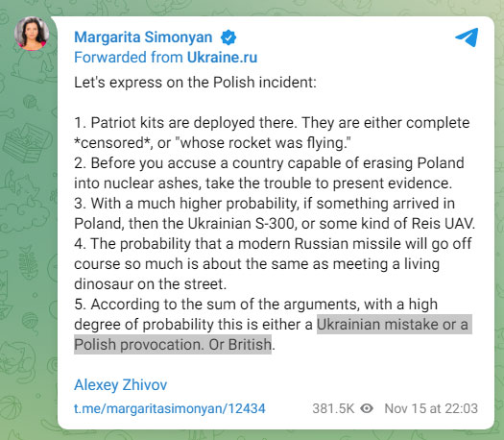Open the Ukraine.ru forwarded source link
The width and height of the screenshot is (504, 440).
(x=222, y=58)
